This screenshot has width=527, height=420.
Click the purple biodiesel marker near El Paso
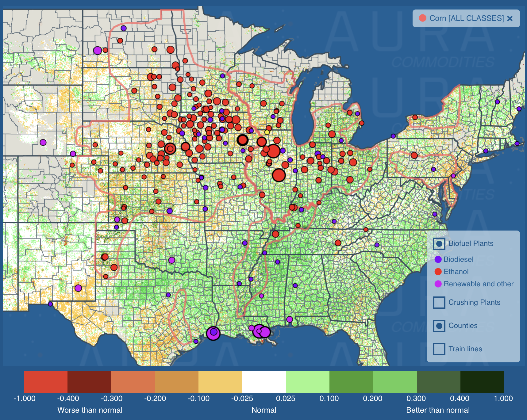click(x=50, y=304)
